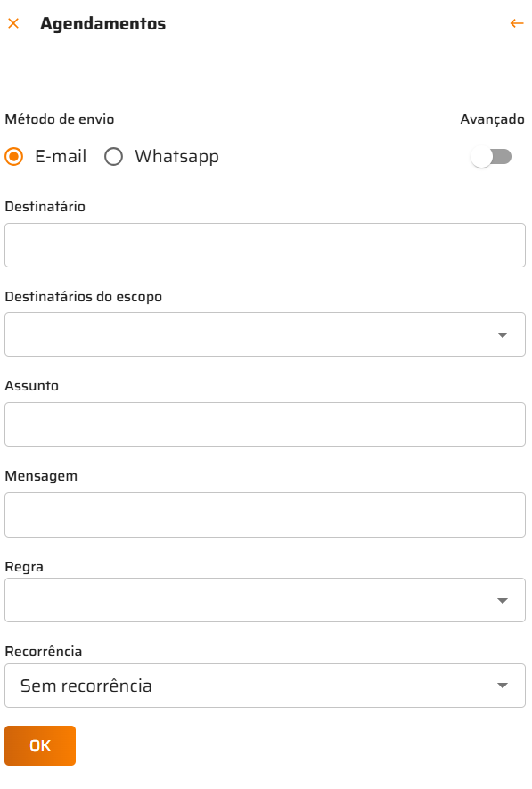Go back using the orange arrow icon
Viewport: 532px width, 789px height.
(517, 23)
